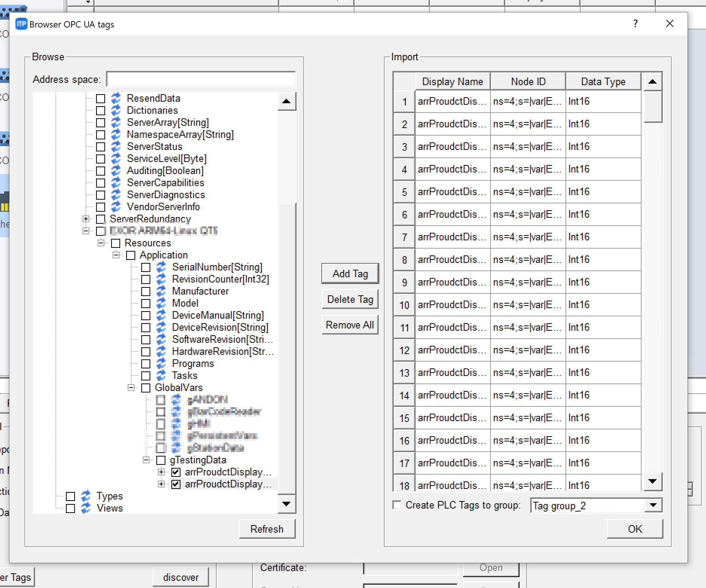Collapse the gTestingData tree node
This screenshot has width=706, height=588.
coord(146,460)
